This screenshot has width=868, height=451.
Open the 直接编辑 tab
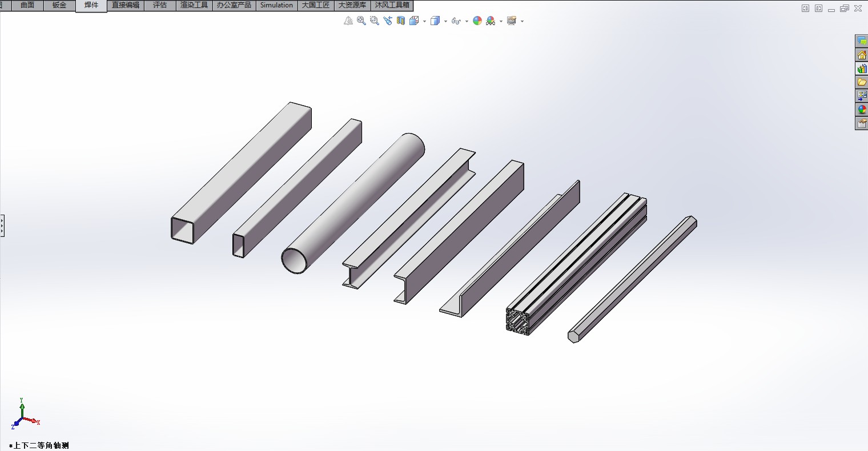pyautogui.click(x=125, y=5)
